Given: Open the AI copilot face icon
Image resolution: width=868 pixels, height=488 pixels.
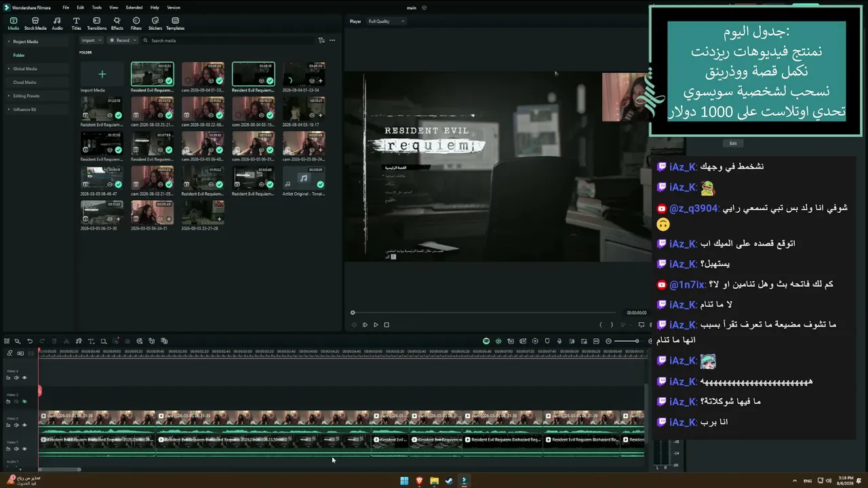Looking at the screenshot, I should pyautogui.click(x=486, y=341).
